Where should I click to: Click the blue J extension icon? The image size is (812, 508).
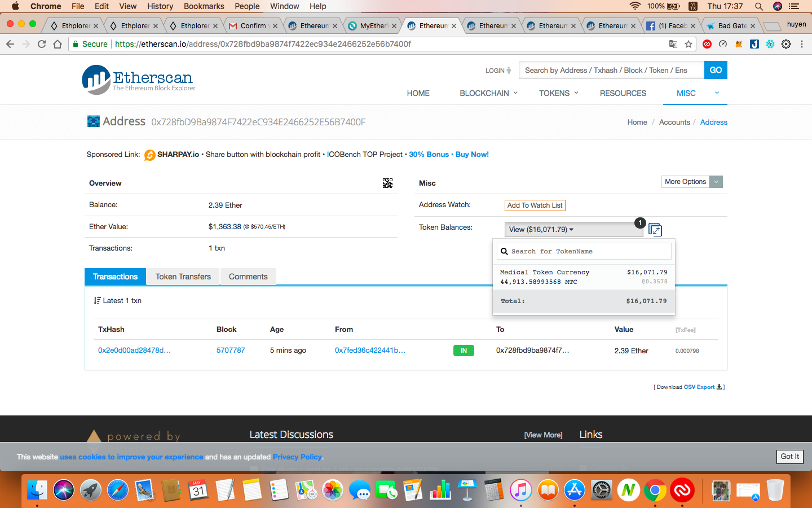pos(754,44)
